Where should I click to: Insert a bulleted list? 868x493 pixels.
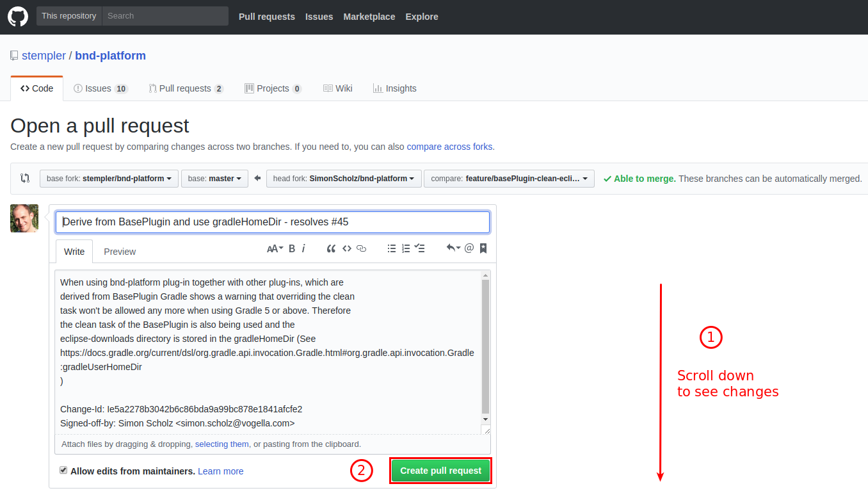[x=391, y=248]
